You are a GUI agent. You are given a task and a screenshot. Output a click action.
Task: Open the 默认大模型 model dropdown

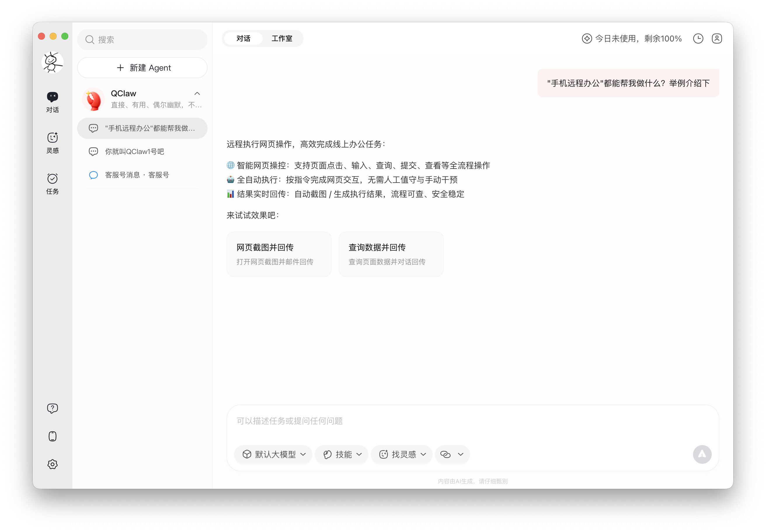click(274, 454)
